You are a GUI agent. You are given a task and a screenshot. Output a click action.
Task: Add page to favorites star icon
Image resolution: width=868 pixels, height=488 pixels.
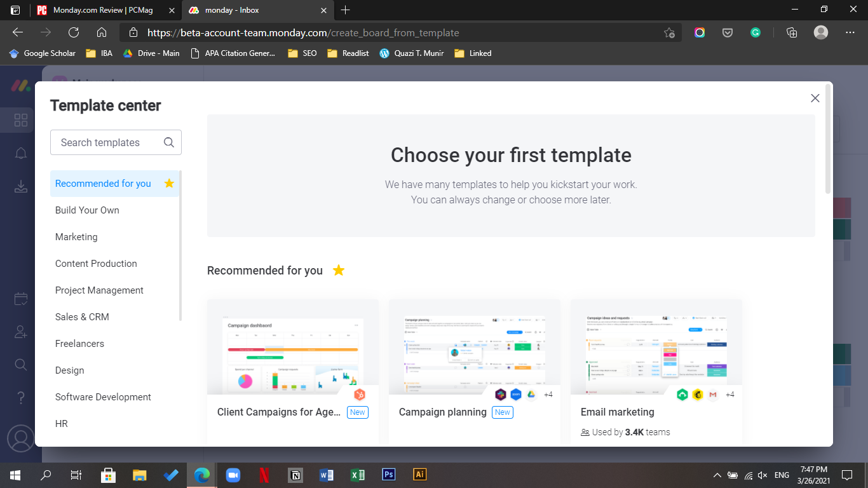tap(669, 32)
